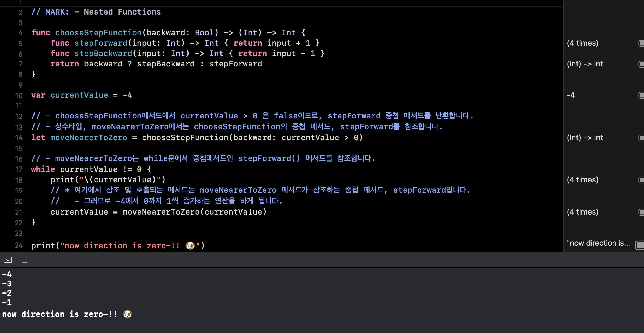Click the stop playground square button
Screen dimensions: 644x333
point(24,260)
